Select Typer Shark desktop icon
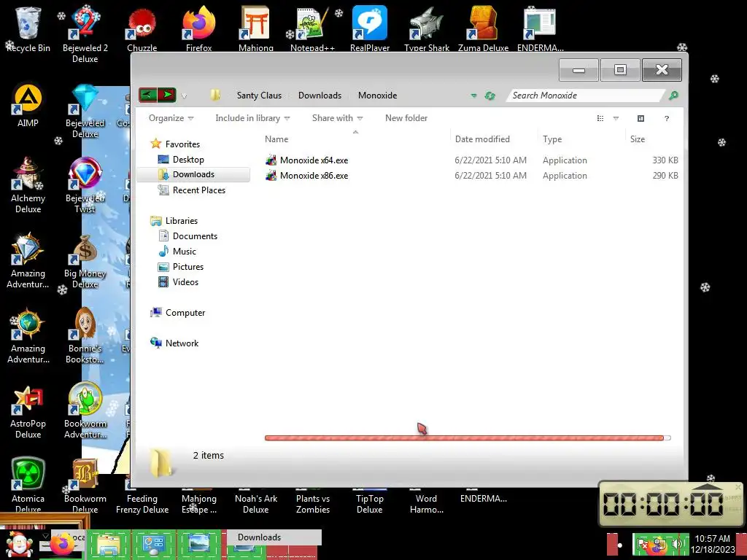This screenshot has height=560, width=747. 426,28
